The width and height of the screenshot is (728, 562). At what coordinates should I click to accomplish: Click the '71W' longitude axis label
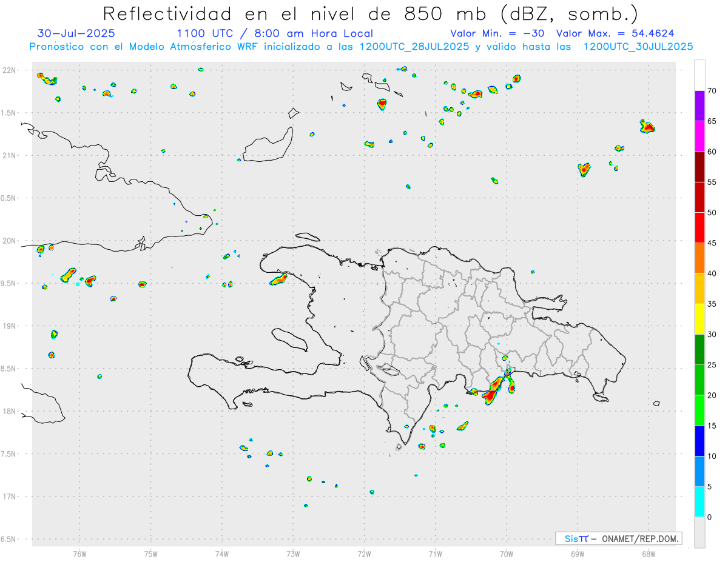pyautogui.click(x=435, y=553)
